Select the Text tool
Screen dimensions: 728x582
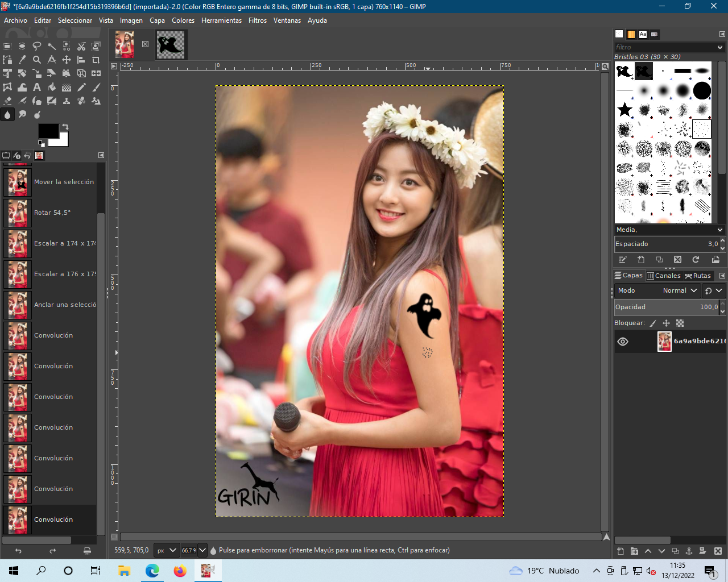point(37,87)
